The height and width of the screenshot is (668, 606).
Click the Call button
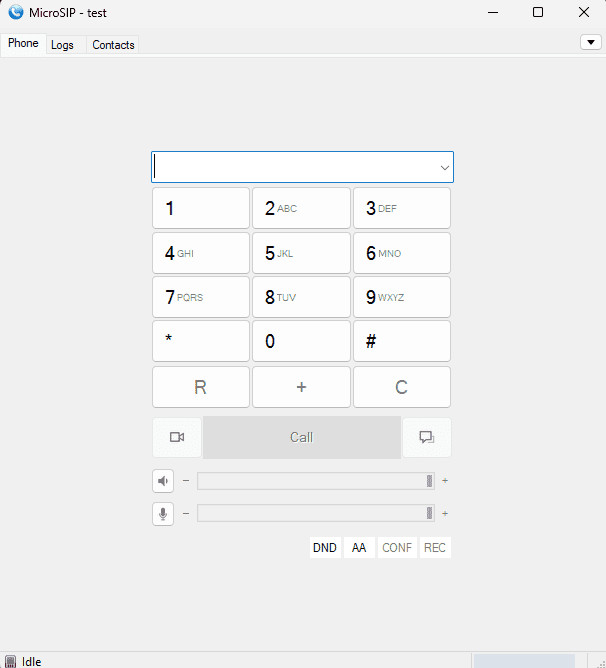[302, 438]
